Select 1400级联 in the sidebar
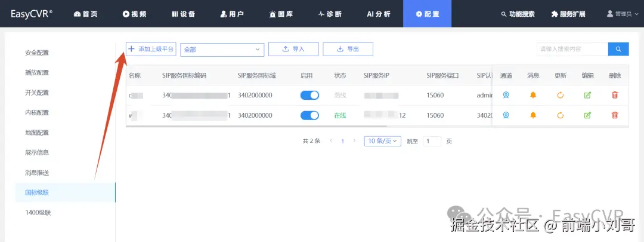 pyautogui.click(x=38, y=212)
